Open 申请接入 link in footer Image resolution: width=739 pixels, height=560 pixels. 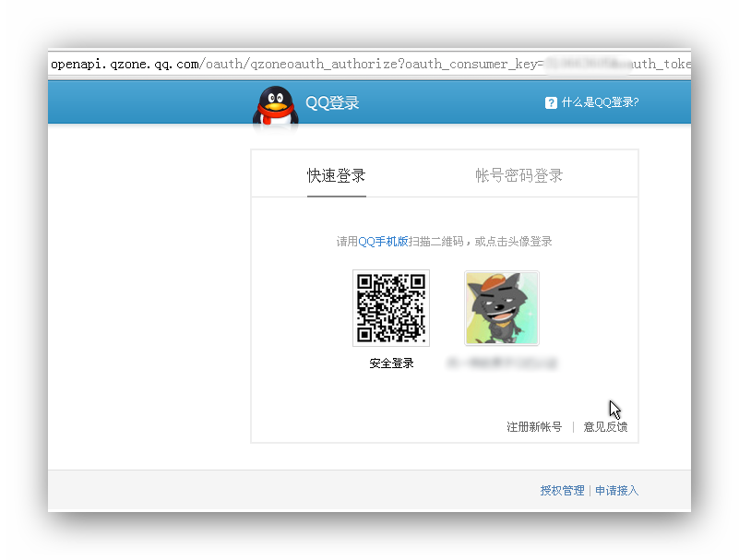pos(617,491)
